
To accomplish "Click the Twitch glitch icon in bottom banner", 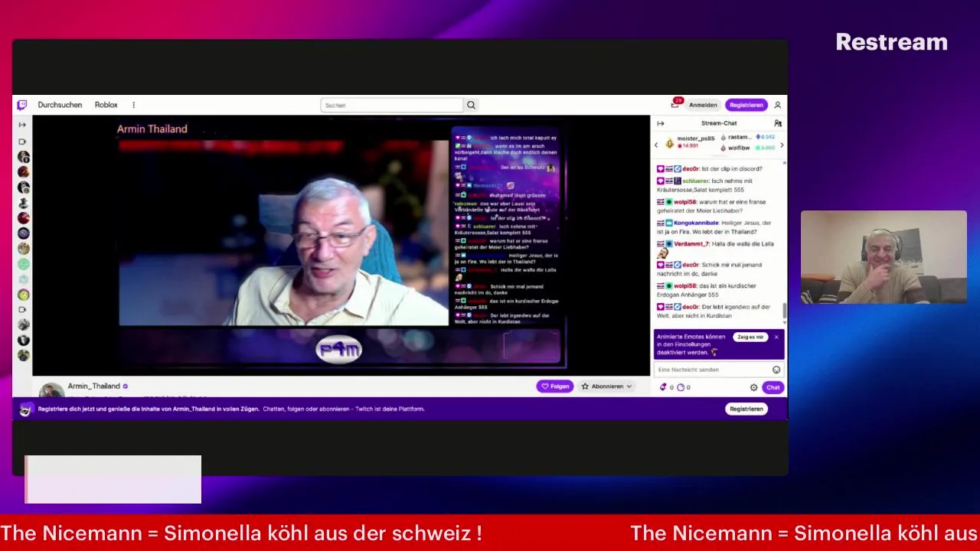I will 25,409.
